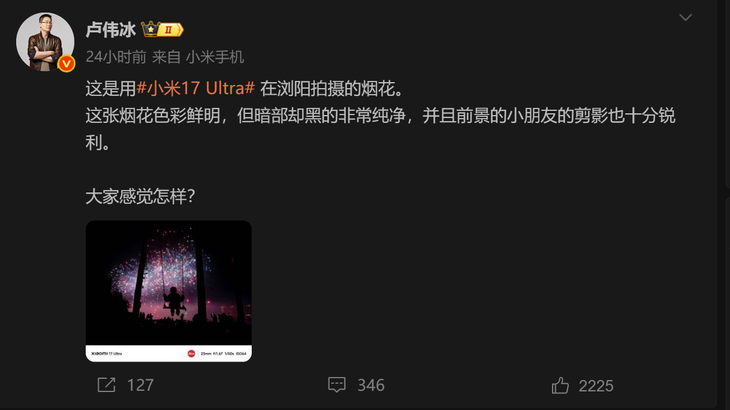The width and height of the screenshot is (730, 410).
Task: Click the repost count 127
Action: 140,385
